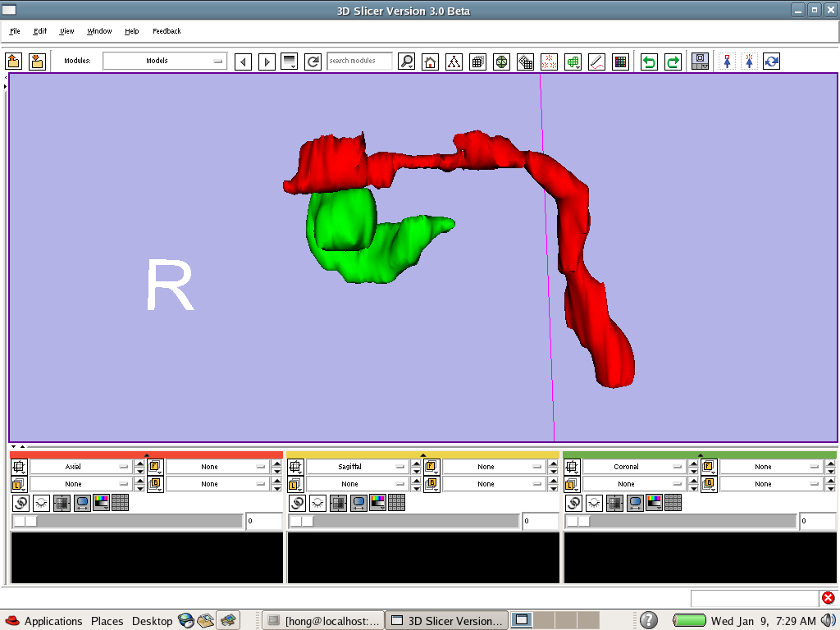Viewport: 840px width, 630px height.
Task: Open the Coronal orientation dropdown
Action: (x=634, y=467)
